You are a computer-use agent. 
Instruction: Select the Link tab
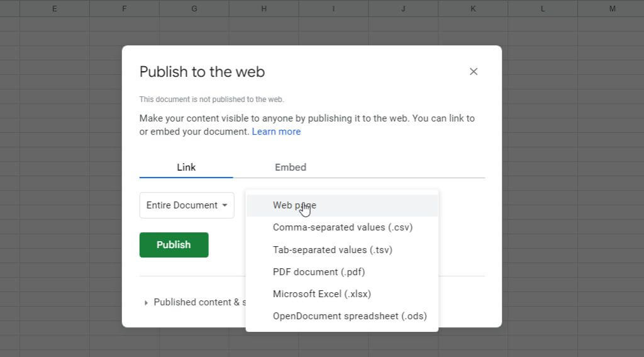pyautogui.click(x=186, y=167)
